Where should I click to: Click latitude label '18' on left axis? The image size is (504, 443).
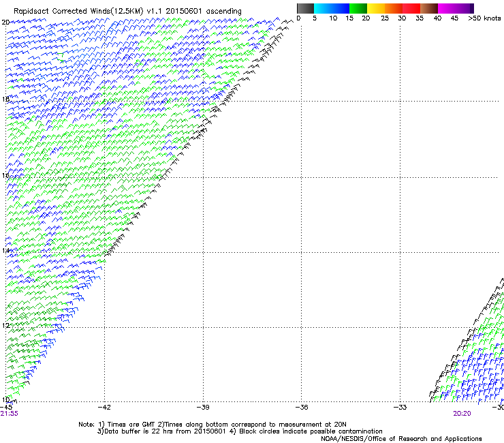click(5, 99)
